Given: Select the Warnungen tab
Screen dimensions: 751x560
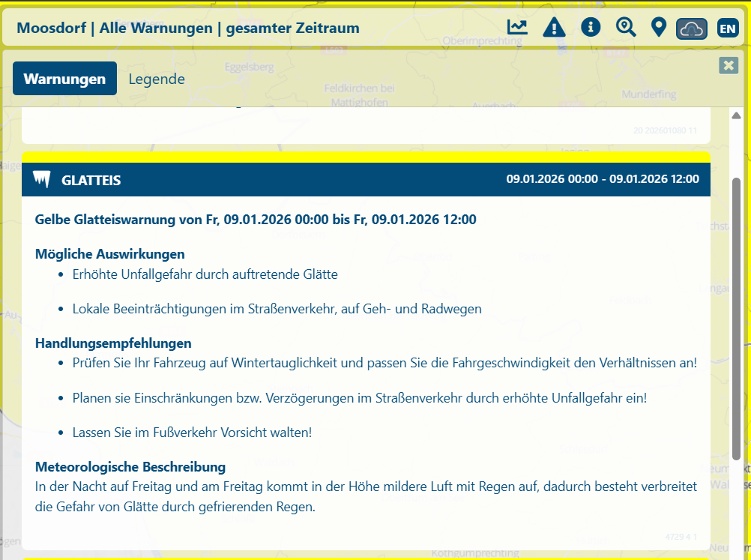Looking at the screenshot, I should pos(64,79).
